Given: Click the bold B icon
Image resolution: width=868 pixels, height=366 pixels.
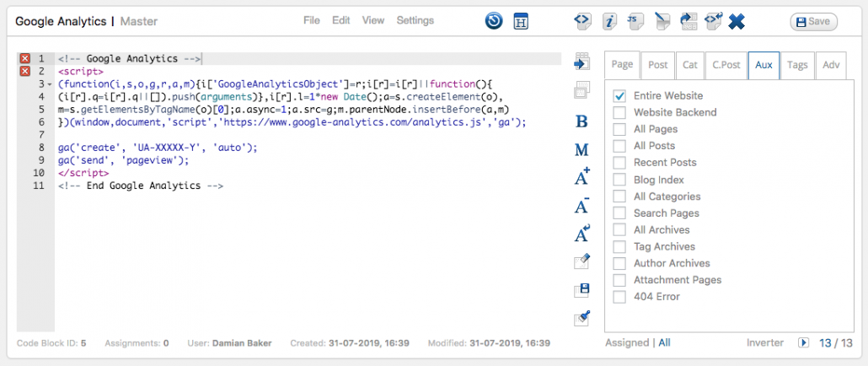Looking at the screenshot, I should pyautogui.click(x=581, y=121).
